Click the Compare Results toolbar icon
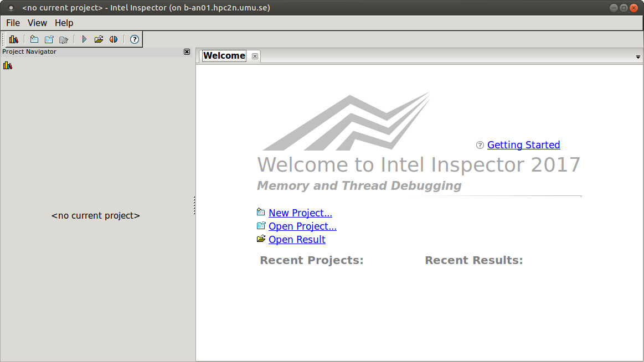644x362 pixels. pos(114,39)
